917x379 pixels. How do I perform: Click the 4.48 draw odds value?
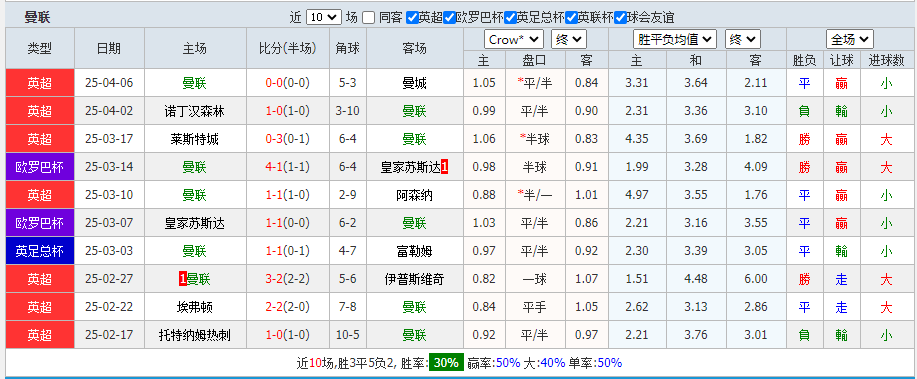696,280
